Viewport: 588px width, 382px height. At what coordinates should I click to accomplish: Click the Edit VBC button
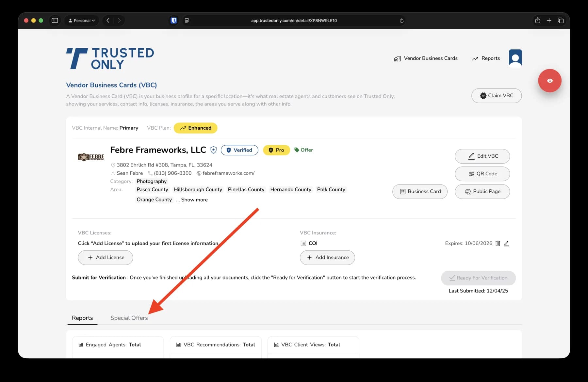[482, 156]
